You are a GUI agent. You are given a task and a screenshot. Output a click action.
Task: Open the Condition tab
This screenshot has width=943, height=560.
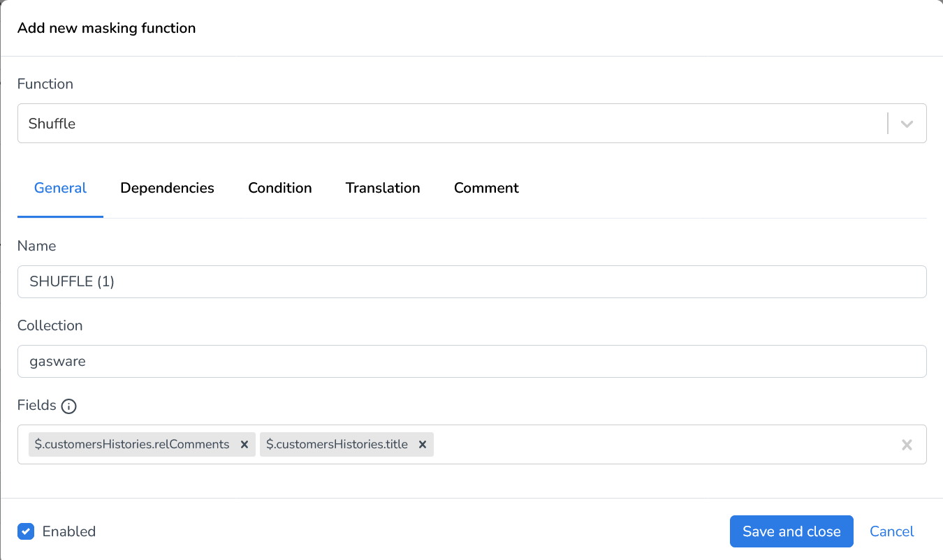click(279, 188)
